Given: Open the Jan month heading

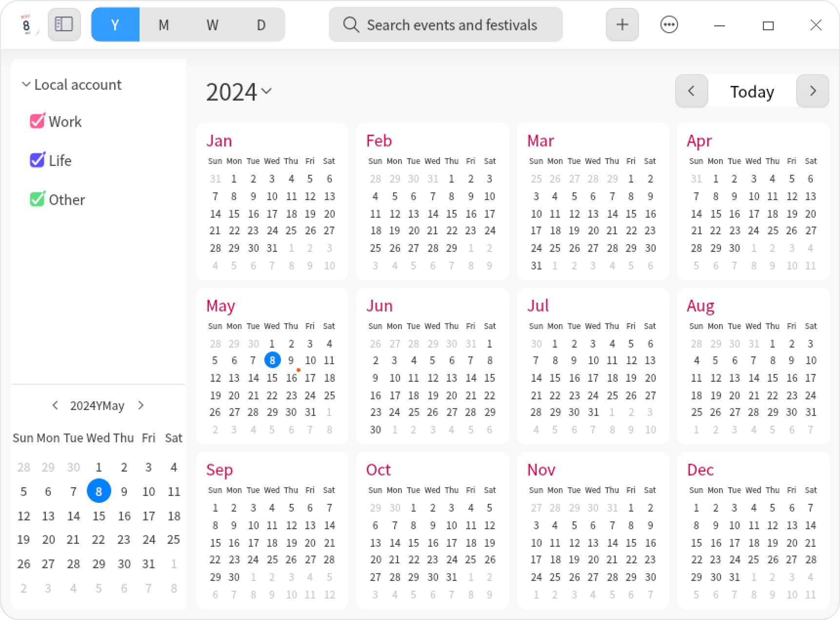Looking at the screenshot, I should point(219,141).
